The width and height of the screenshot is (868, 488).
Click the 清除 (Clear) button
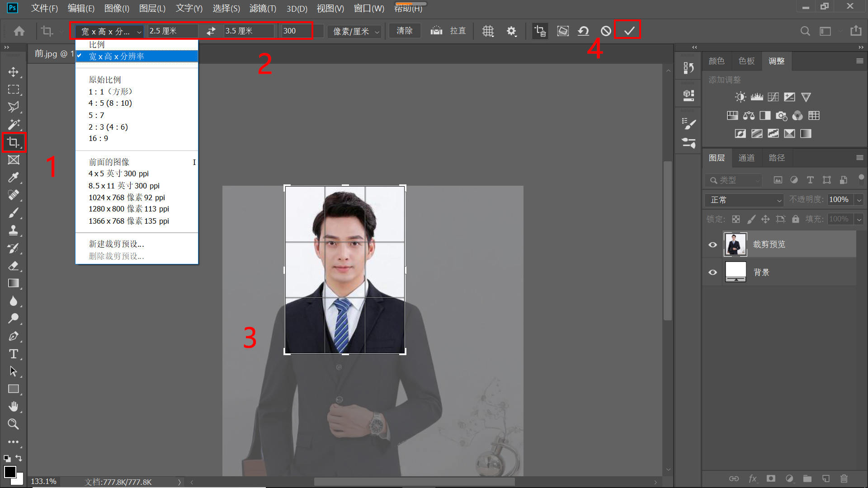404,31
